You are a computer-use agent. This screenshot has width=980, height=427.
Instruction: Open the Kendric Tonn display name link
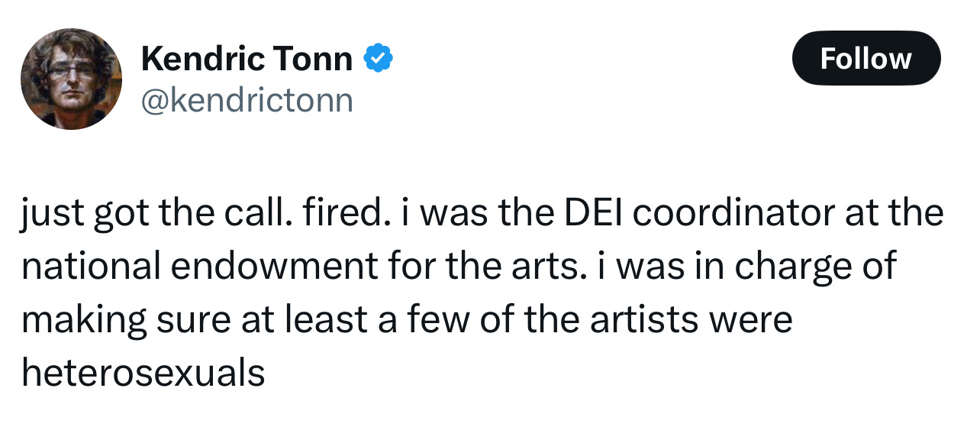tap(247, 60)
